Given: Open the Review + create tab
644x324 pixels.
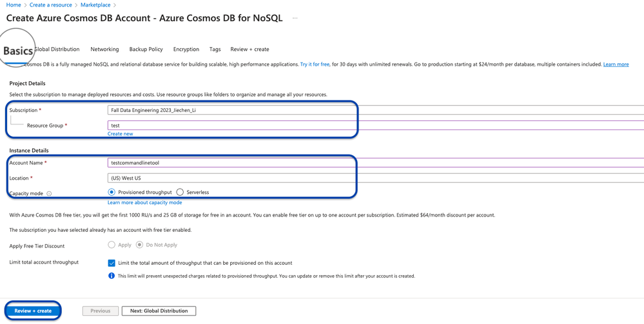Looking at the screenshot, I should pos(249,50).
